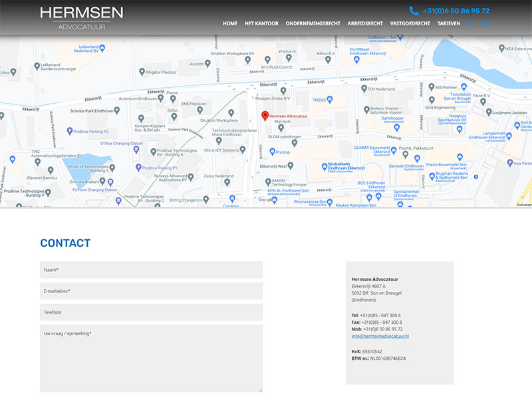Focus the Naam input field
This screenshot has height=399, width=532.
tap(152, 270)
